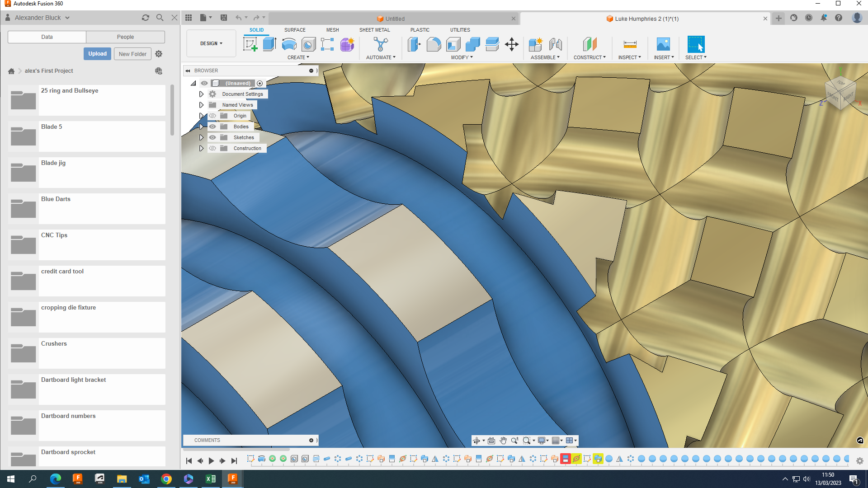Toggle visibility of the Bodies folder
868x488 pixels.
[x=212, y=127]
